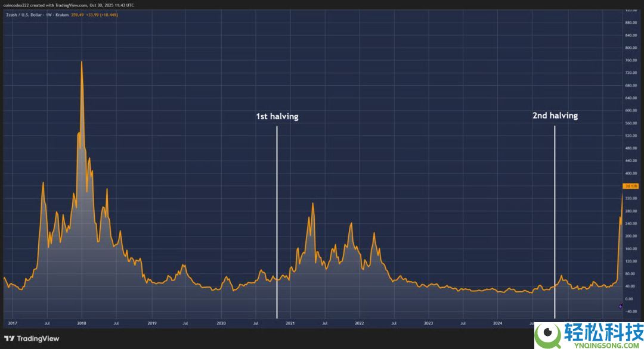Viewport: 644px width, 349px height.
Task: Click the small purple lightning icon near the price axis
Action: tap(621, 306)
